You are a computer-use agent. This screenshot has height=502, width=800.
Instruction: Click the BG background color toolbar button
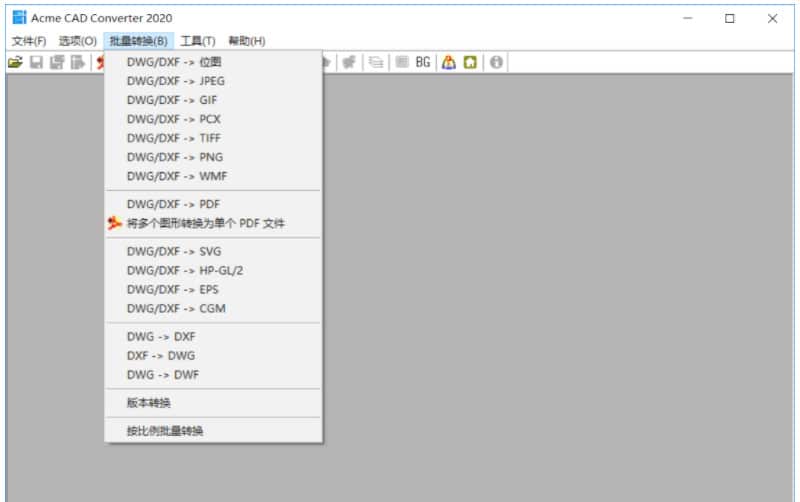(x=422, y=62)
